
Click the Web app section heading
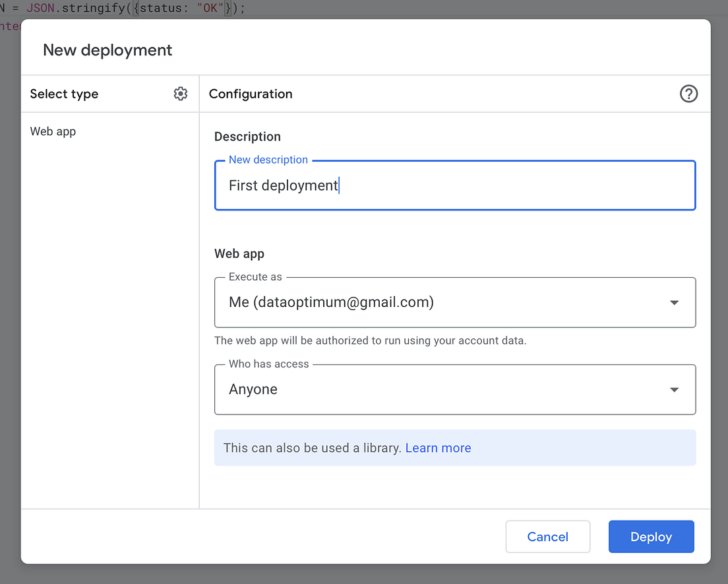tap(239, 253)
